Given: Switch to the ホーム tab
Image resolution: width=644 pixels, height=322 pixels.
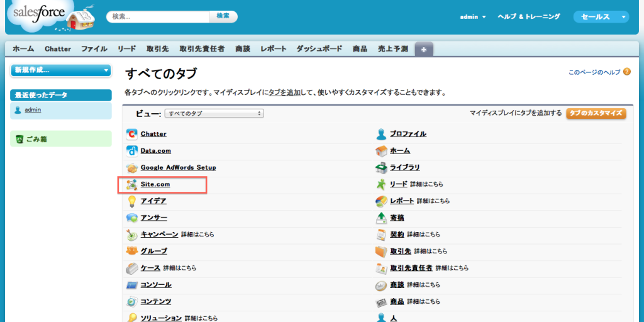Looking at the screenshot, I should [x=23, y=49].
